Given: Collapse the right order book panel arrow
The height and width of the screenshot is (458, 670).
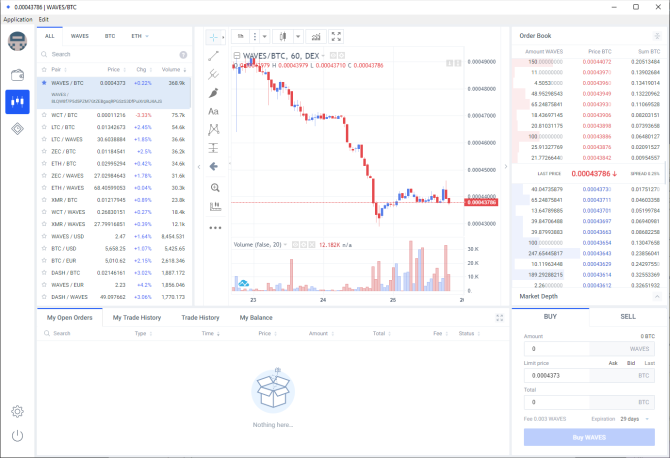Looking at the screenshot, I should [x=506, y=167].
